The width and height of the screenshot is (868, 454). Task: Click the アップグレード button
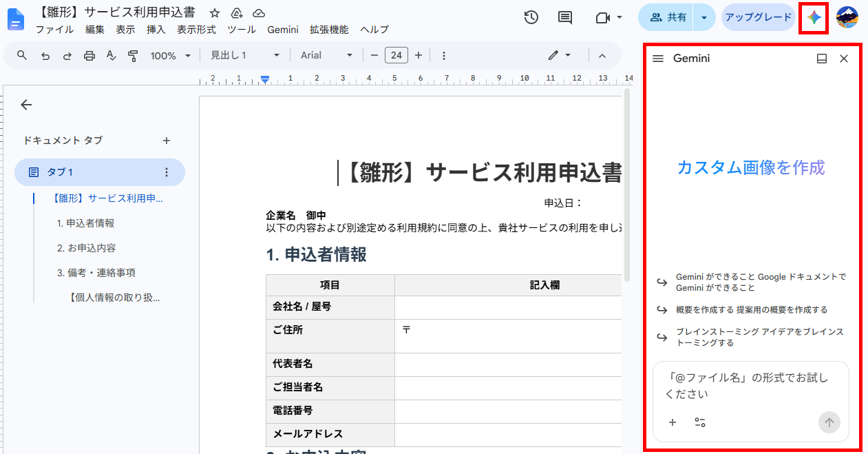pos(759,17)
